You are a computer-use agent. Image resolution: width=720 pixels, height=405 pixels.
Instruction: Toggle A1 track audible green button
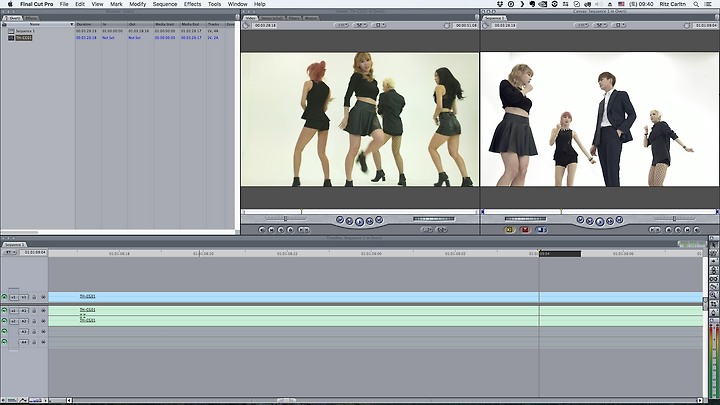point(5,310)
